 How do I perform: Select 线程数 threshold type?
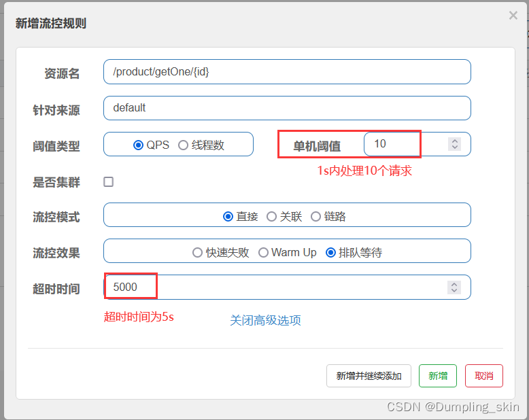[183, 145]
